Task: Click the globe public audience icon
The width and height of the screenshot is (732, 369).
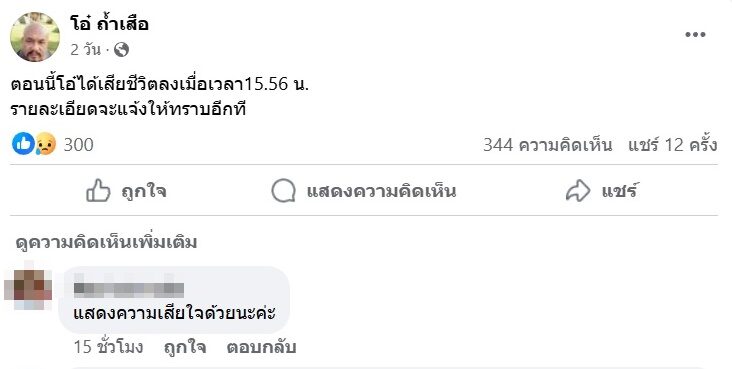Action: (x=121, y=50)
